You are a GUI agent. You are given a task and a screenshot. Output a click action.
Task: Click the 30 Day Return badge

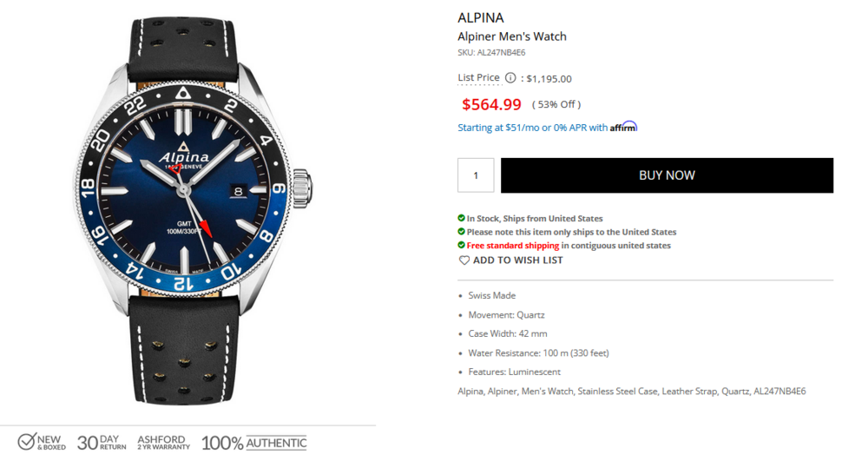(x=102, y=442)
